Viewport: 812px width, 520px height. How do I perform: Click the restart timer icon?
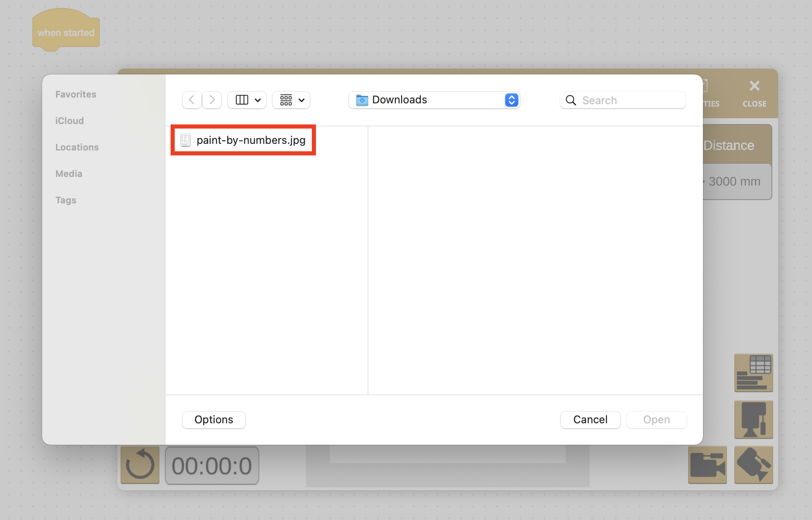(140, 465)
